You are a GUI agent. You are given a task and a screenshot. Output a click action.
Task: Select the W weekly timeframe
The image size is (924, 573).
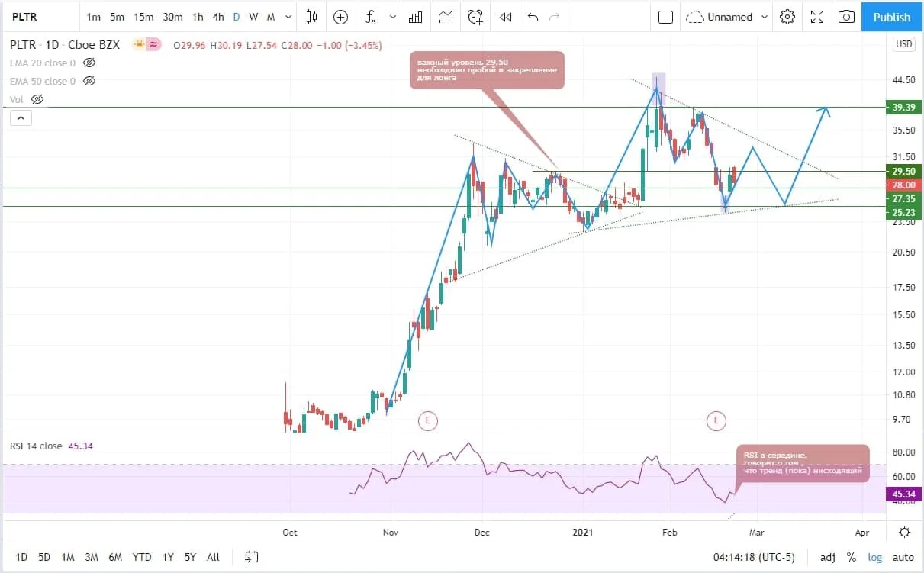(x=253, y=17)
